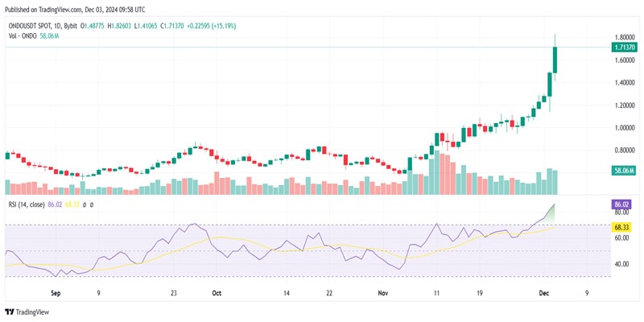Click the 0.80000 price axis label
The image size is (644, 322).
[x=625, y=151]
